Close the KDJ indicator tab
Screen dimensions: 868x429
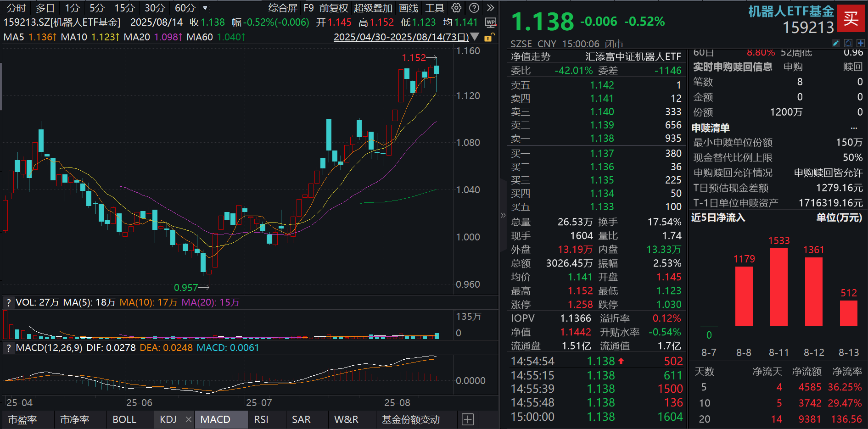(x=188, y=419)
